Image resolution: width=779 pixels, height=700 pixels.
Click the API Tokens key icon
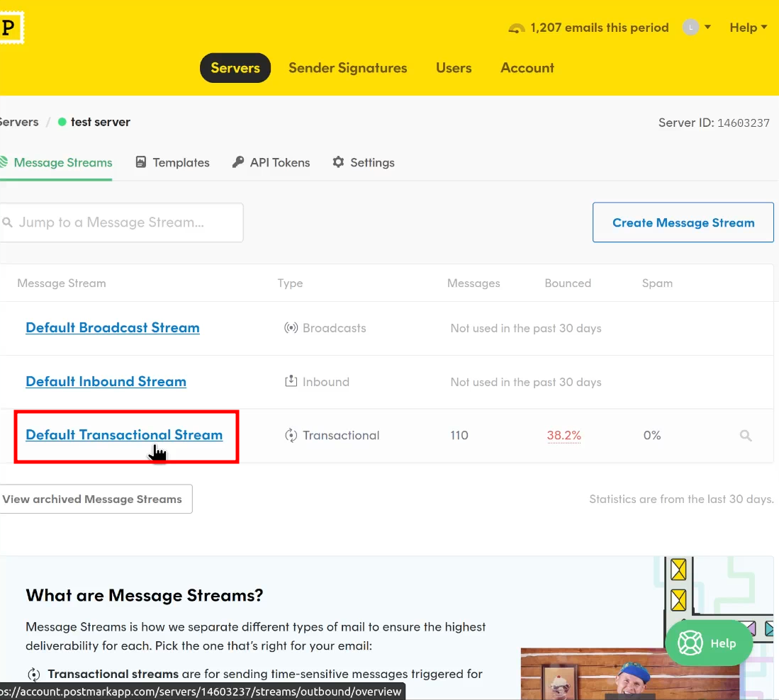(238, 162)
